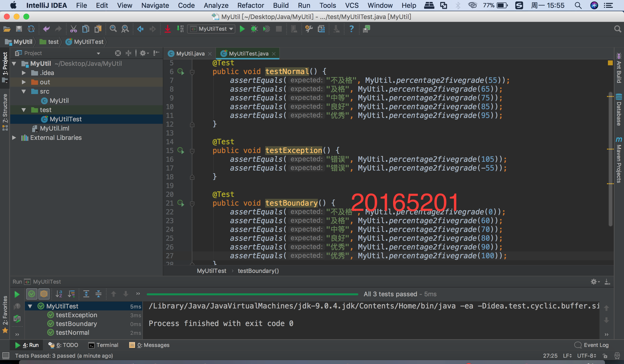
Task: Click the red Make Project icon
Action: click(168, 29)
